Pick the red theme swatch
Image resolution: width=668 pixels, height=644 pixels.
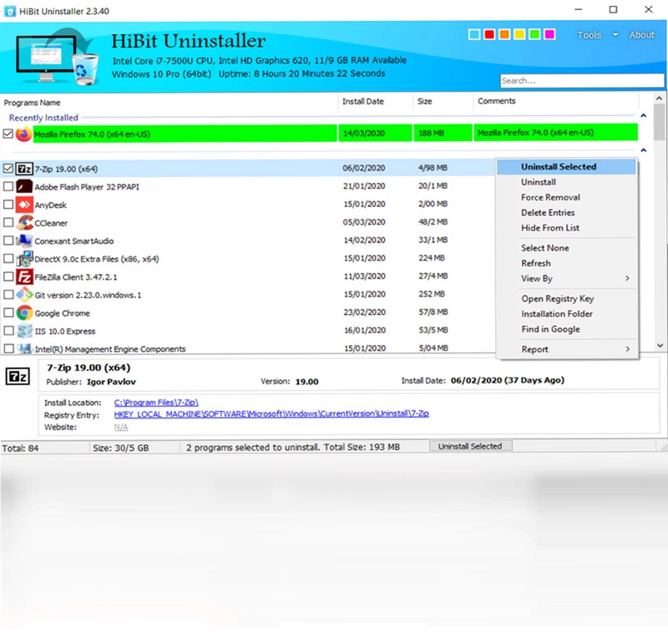pos(489,34)
